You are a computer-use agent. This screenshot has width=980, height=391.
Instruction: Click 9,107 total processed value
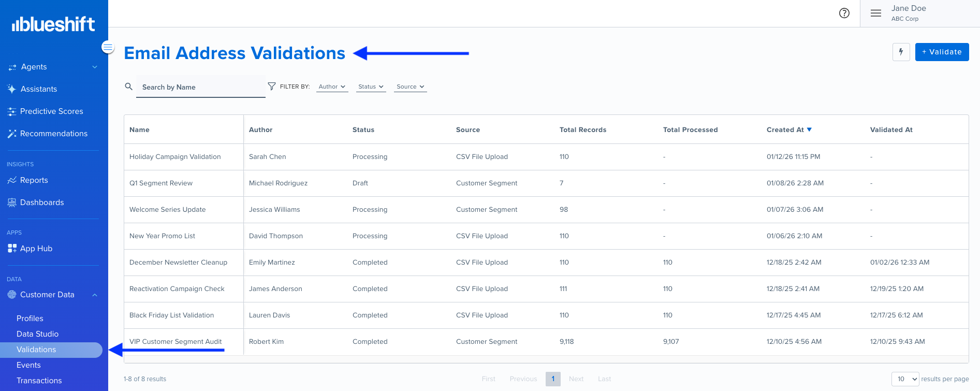pos(671,342)
